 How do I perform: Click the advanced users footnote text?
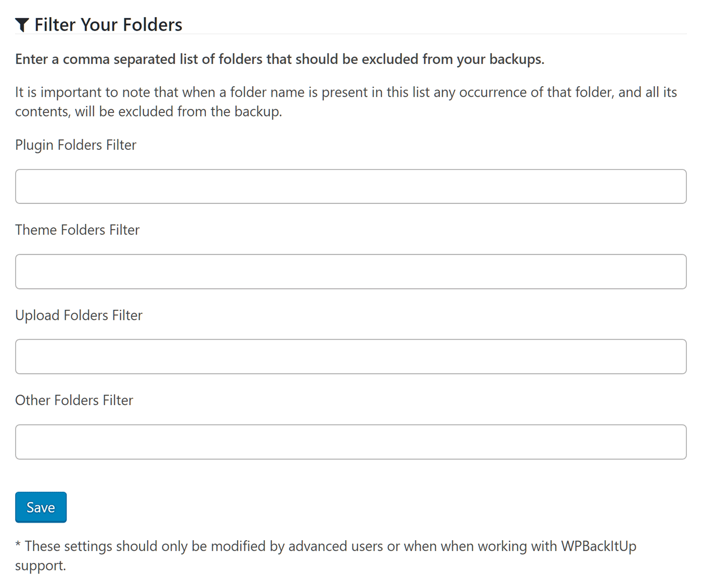tap(326, 556)
